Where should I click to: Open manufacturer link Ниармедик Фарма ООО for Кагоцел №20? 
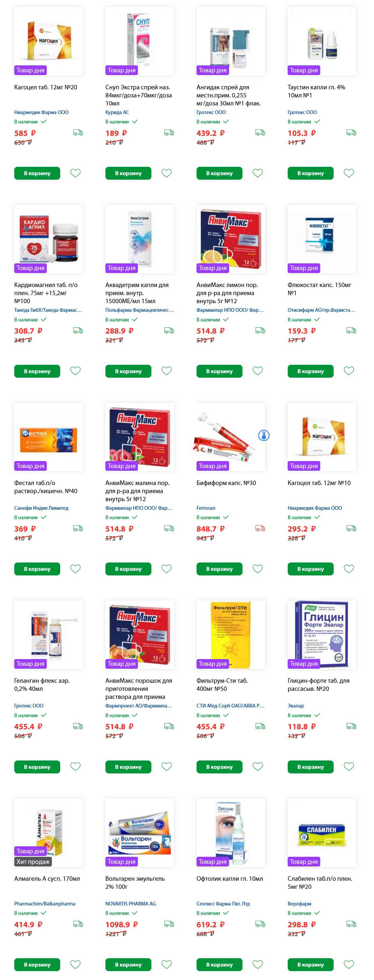41,112
